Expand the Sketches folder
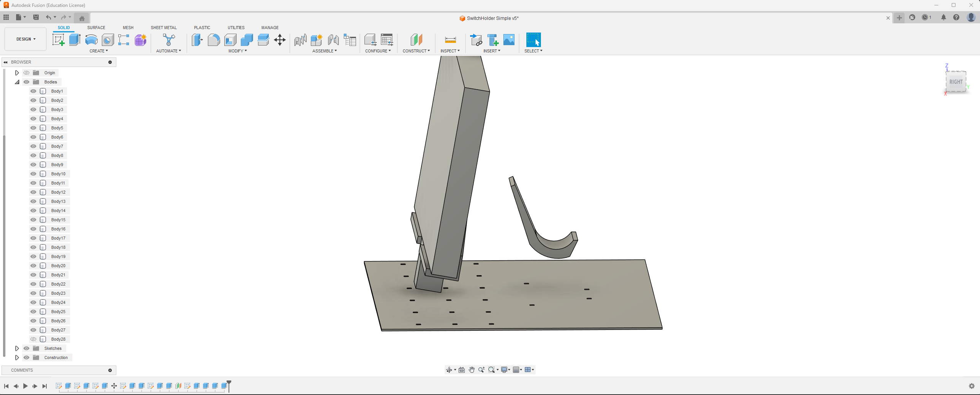Image resolution: width=980 pixels, height=395 pixels. click(17, 348)
